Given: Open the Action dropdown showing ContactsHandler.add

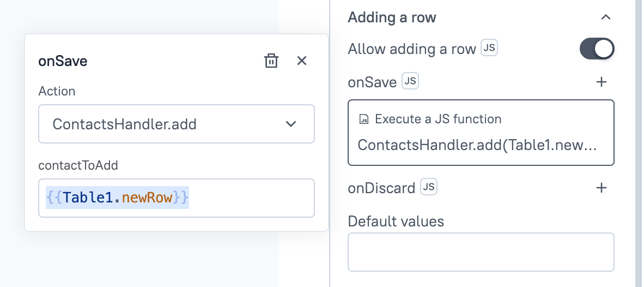Looking at the screenshot, I should pos(176,124).
